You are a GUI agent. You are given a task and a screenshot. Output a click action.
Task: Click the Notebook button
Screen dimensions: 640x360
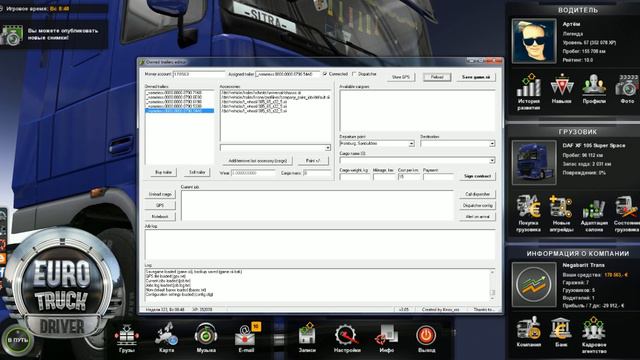coord(160,216)
